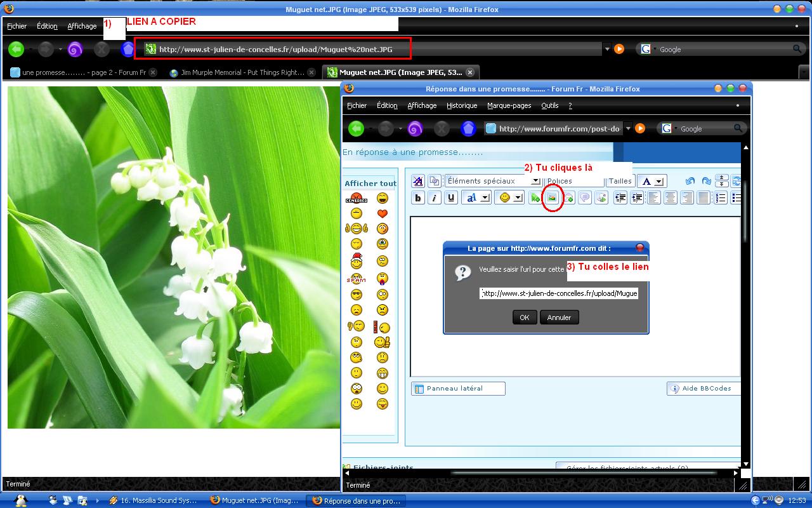Click the URL input field in the dialog
Image resolution: width=812 pixels, height=508 pixels.
click(x=558, y=293)
